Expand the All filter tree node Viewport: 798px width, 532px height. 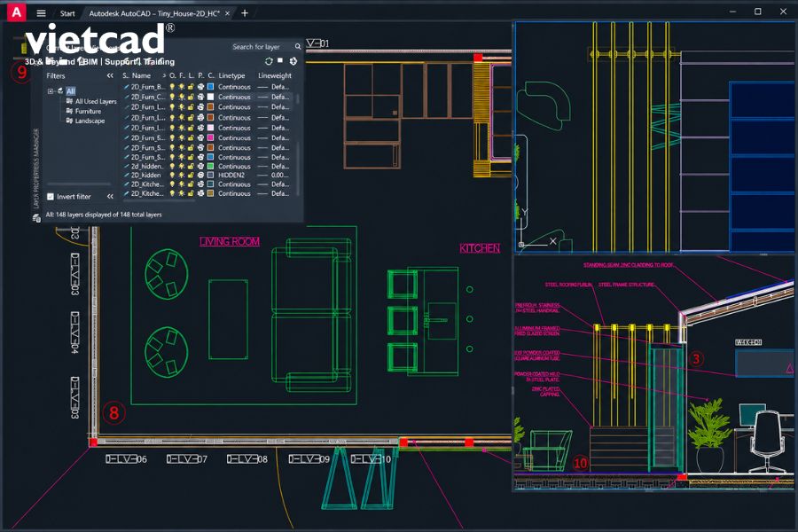click(51, 91)
